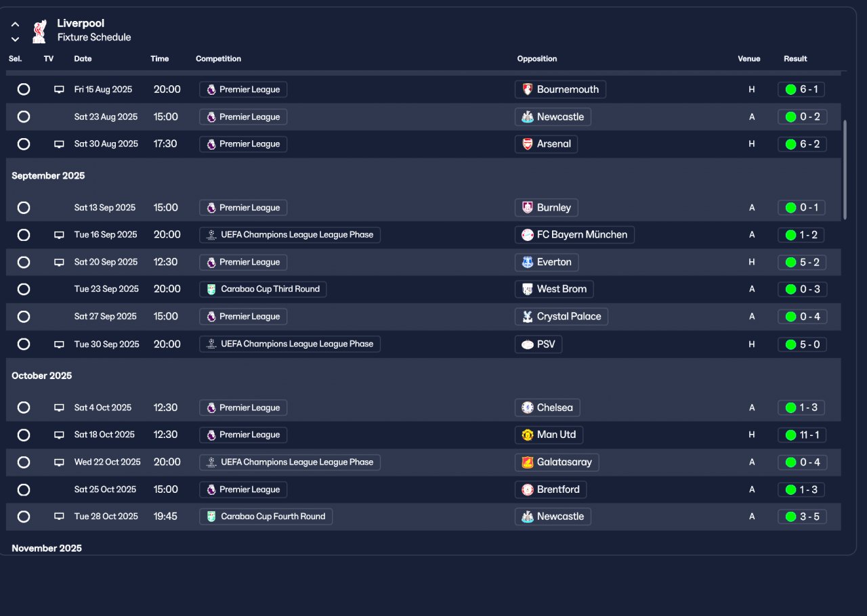Open the 11 - 1 Man Utd result

pyautogui.click(x=801, y=435)
